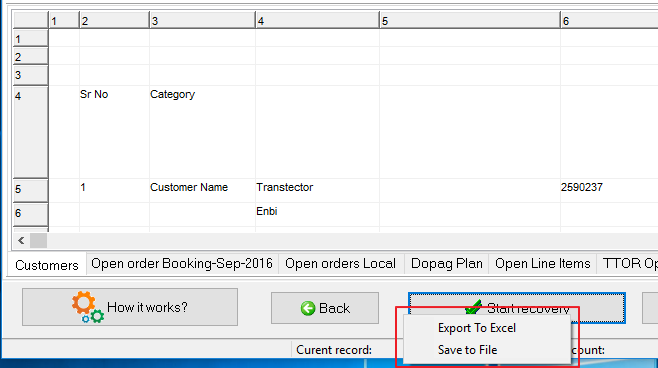Go back with the Back button
This screenshot has height=368, width=658.
click(325, 308)
